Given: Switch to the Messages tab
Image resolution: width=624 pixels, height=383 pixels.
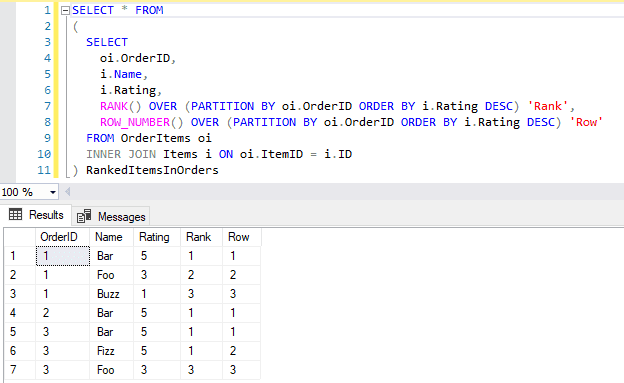Looking at the screenshot, I should [x=111, y=217].
